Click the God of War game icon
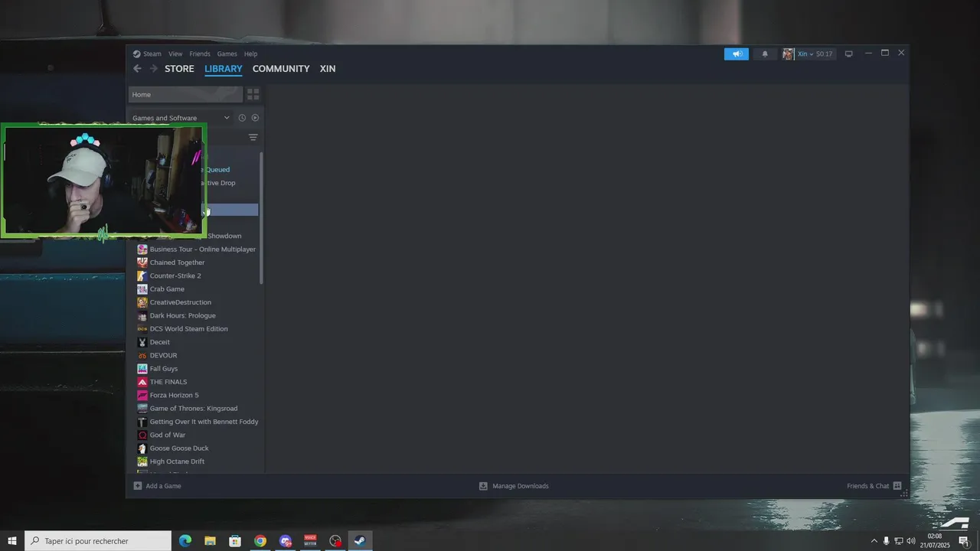Viewport: 980px width, 551px height. (x=142, y=435)
